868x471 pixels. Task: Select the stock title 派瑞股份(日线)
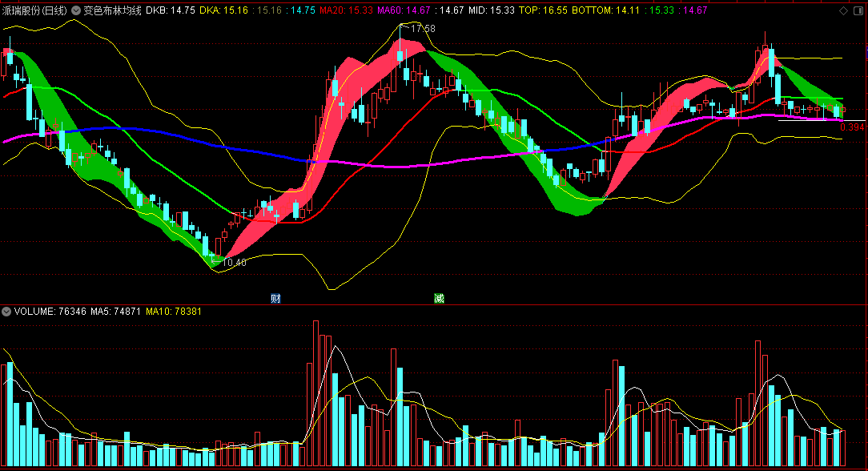[34, 10]
